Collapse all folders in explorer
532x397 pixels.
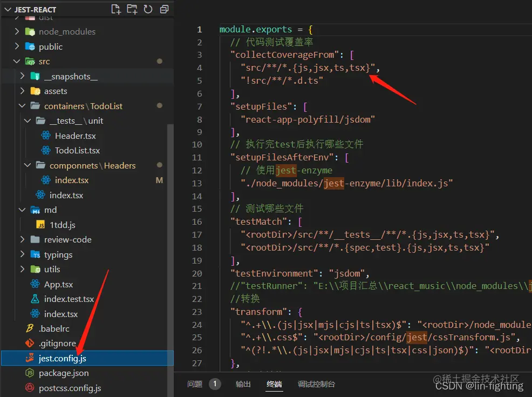click(x=164, y=9)
